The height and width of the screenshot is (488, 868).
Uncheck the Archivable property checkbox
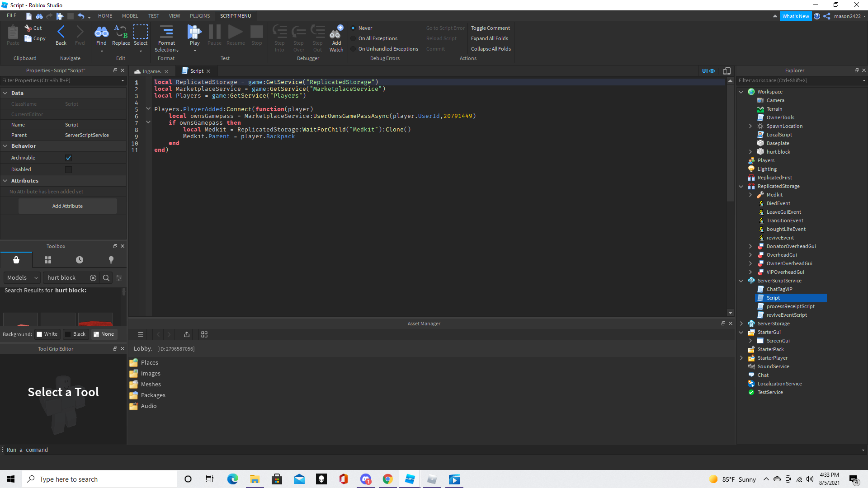68,157
